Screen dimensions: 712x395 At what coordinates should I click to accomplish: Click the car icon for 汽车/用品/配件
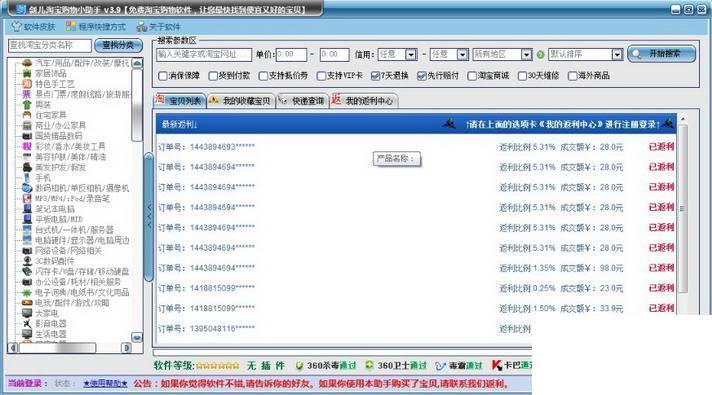click(27, 63)
